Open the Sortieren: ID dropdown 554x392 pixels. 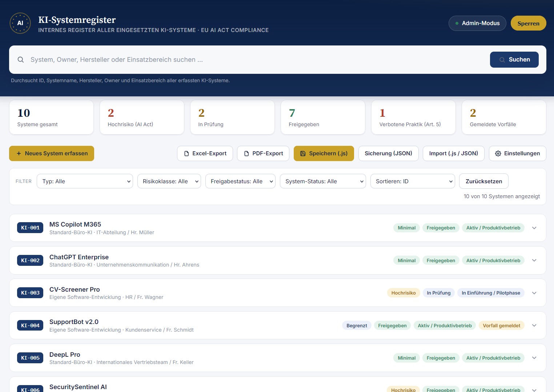pos(413,181)
